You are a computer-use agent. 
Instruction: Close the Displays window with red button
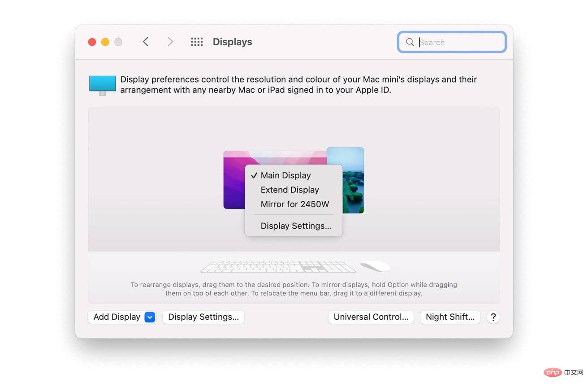tap(92, 42)
